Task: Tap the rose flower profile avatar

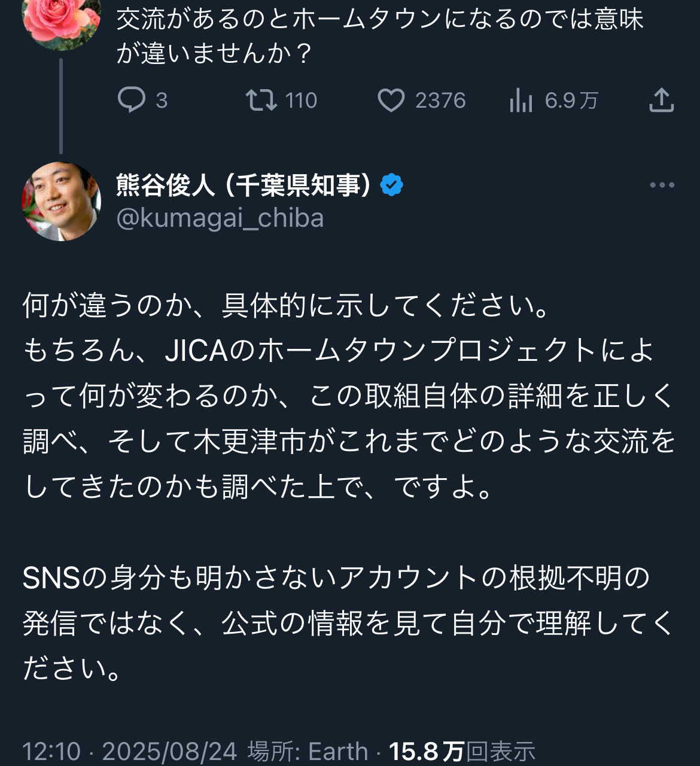Action: click(61, 21)
